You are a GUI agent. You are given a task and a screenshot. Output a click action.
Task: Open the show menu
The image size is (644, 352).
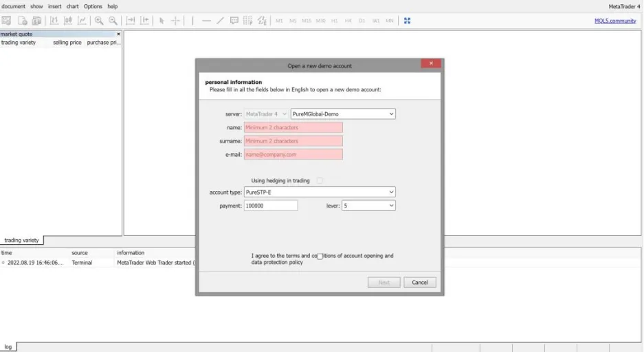[36, 6]
